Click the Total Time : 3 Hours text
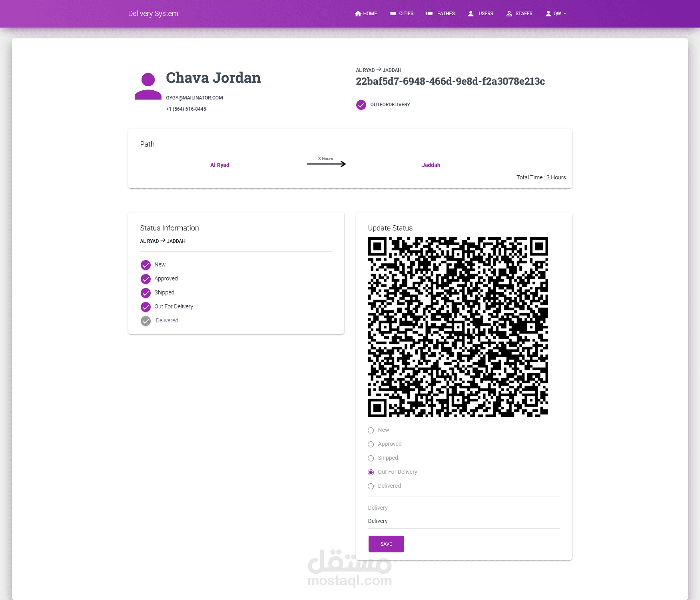The height and width of the screenshot is (600, 700). (x=541, y=177)
